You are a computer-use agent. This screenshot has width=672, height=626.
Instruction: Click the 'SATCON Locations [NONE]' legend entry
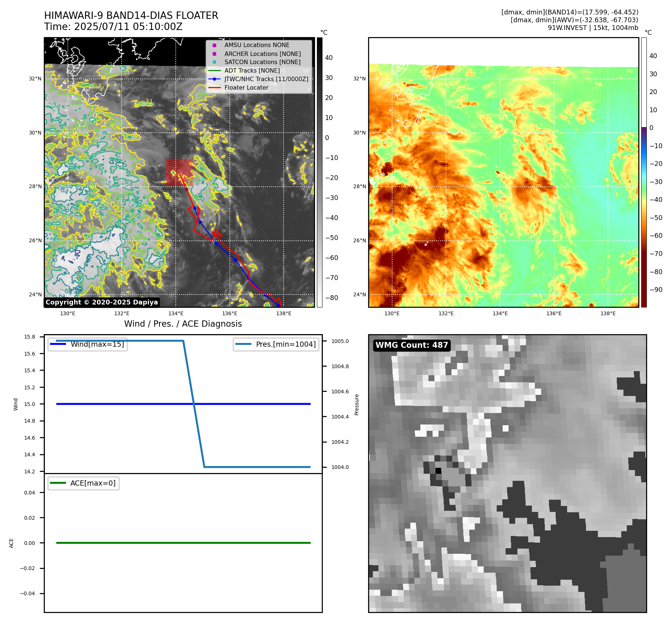[262, 62]
